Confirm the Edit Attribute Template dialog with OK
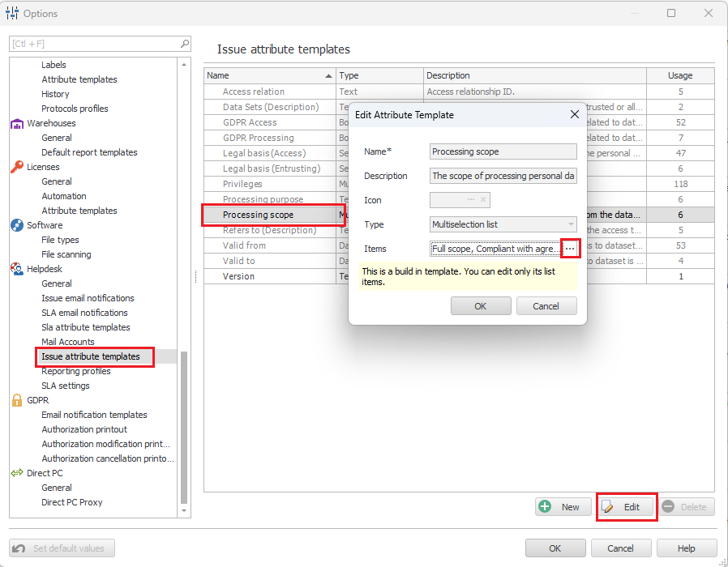Screen dimensions: 728x567 click(481, 306)
